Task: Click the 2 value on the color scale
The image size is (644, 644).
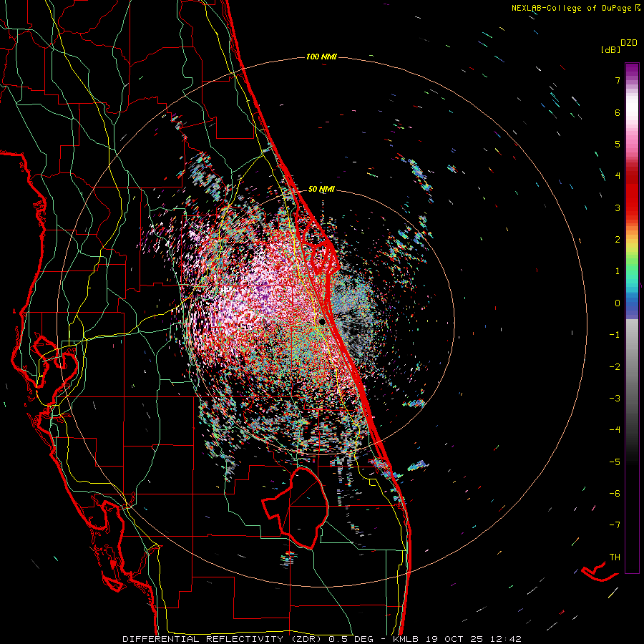Action: [618, 240]
